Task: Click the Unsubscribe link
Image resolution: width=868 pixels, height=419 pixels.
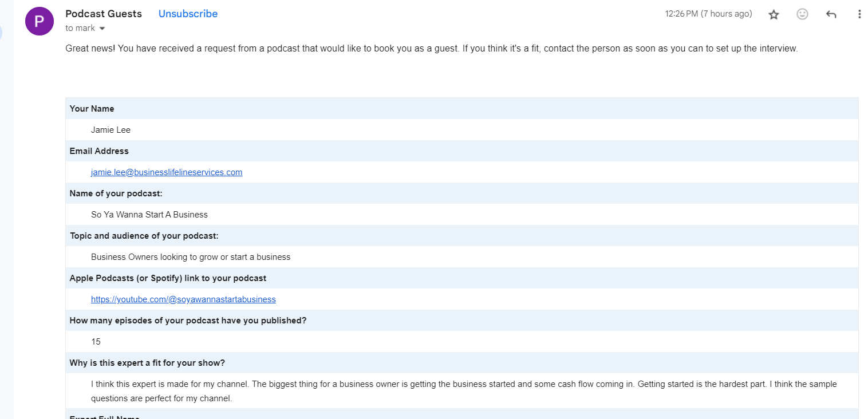Action: 188,14
